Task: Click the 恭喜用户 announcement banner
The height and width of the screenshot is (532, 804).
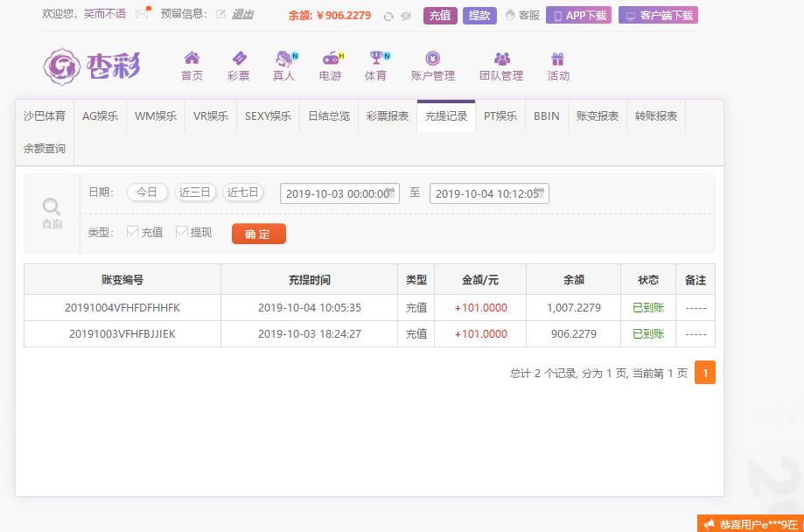Action: tap(751, 524)
